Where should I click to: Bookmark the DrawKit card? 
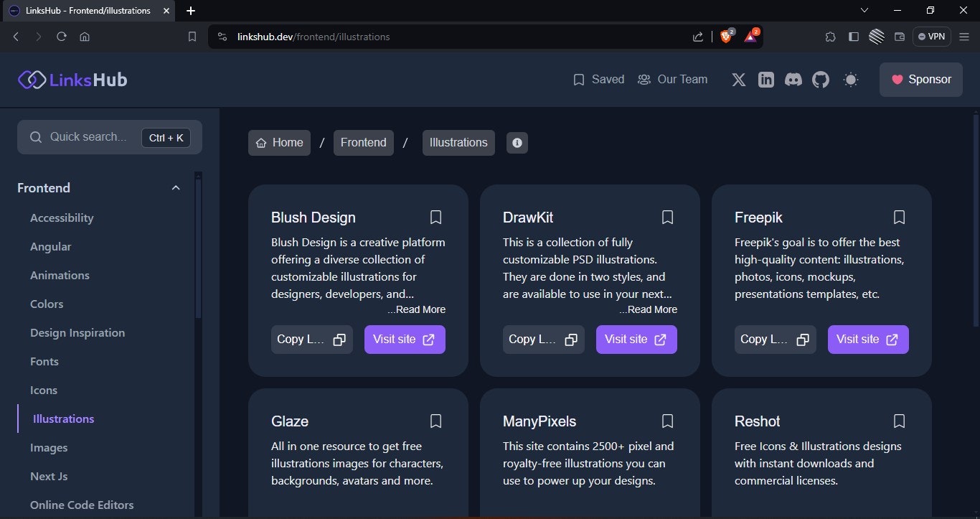tap(667, 217)
